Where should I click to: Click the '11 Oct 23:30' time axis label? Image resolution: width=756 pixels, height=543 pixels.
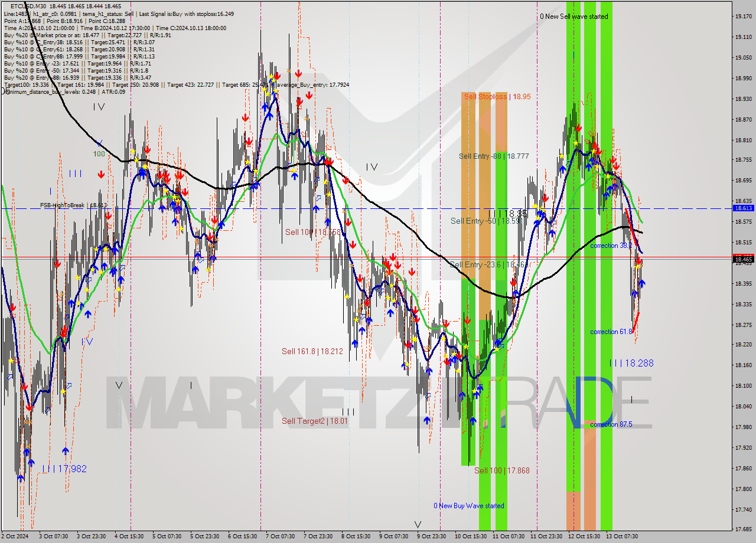(546, 537)
